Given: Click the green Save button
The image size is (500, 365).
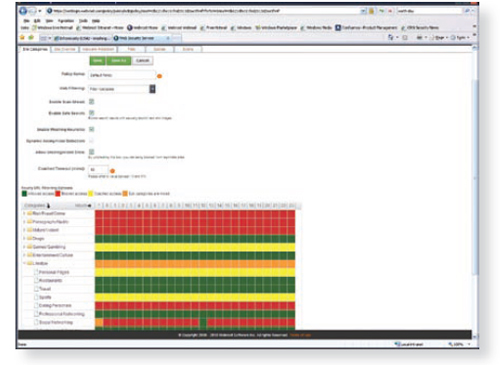Looking at the screenshot, I should [x=98, y=60].
